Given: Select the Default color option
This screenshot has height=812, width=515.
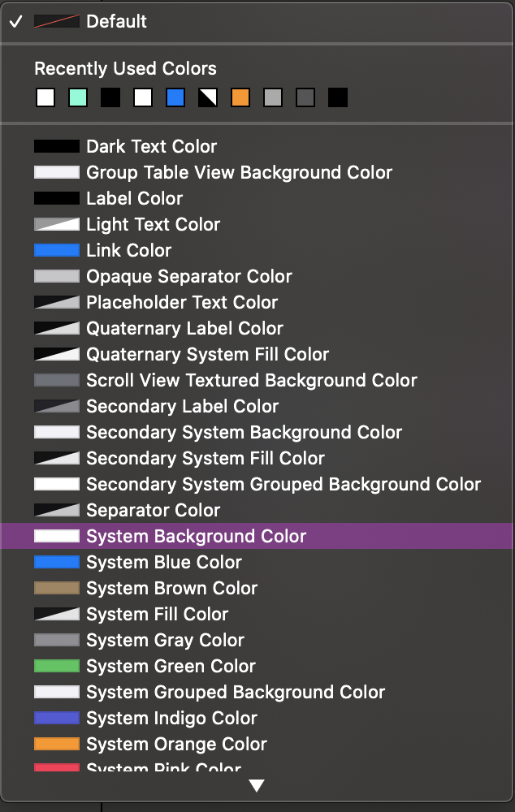Looking at the screenshot, I should (x=116, y=21).
